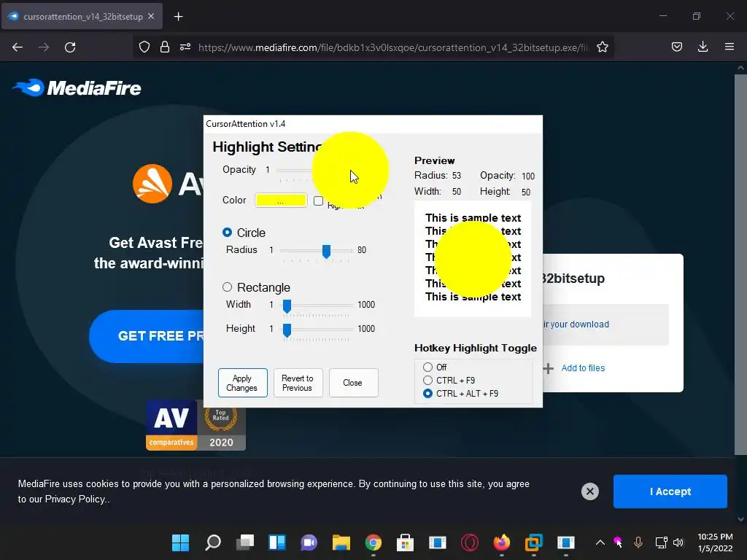The height and width of the screenshot is (560, 747).
Task: Open a new browser tab with plus
Action: coord(178,17)
